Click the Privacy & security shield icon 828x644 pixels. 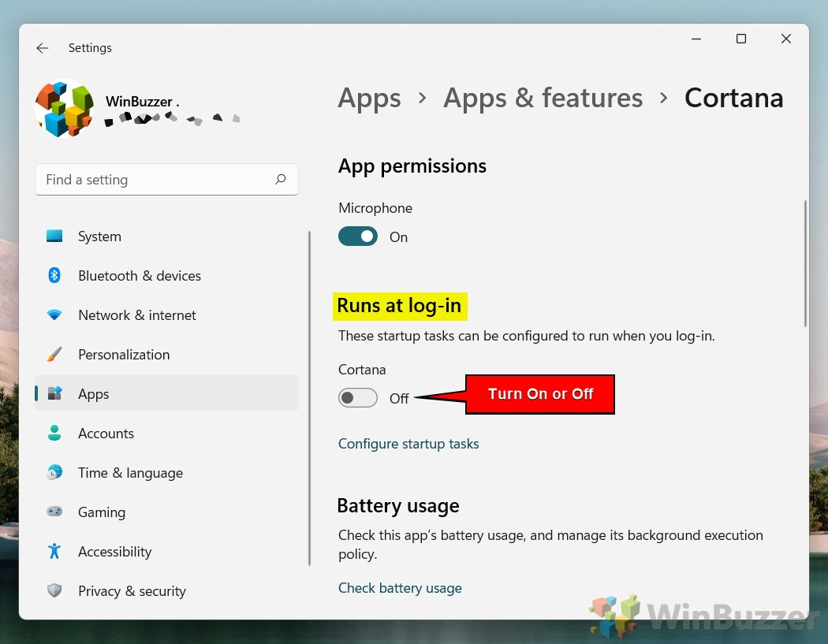click(x=54, y=590)
